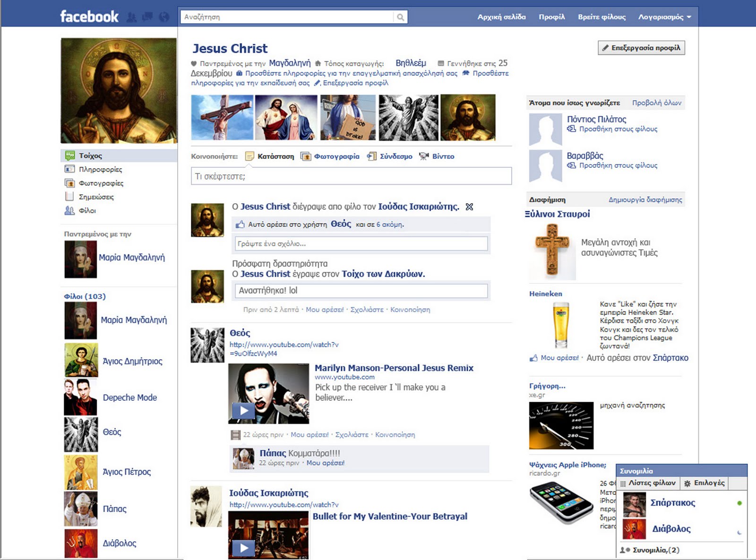Click add-friend icon for Πόντιος Πιλάτος
This screenshot has height=560, width=756.
pyautogui.click(x=571, y=129)
